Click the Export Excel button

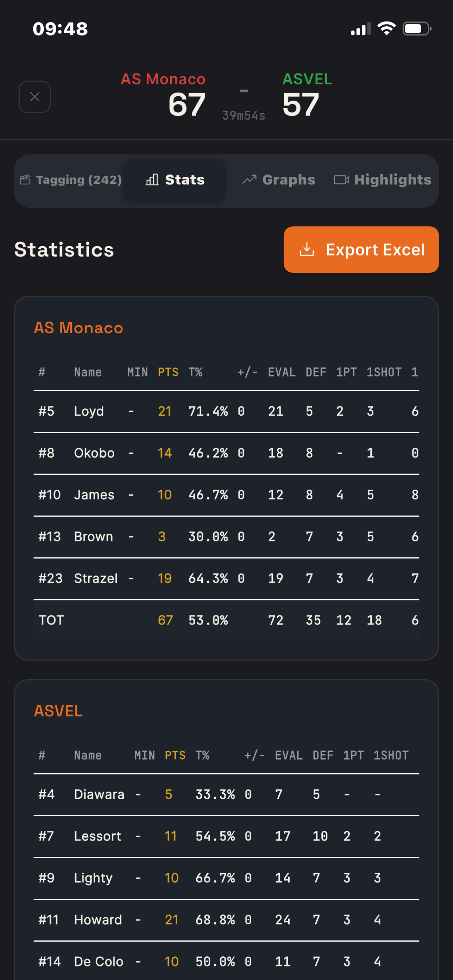point(361,250)
